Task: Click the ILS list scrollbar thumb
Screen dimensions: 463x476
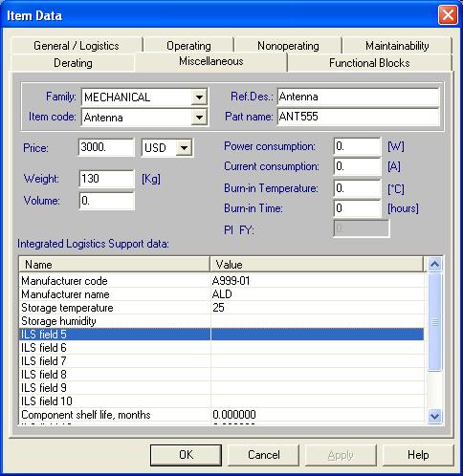Action: point(434,322)
